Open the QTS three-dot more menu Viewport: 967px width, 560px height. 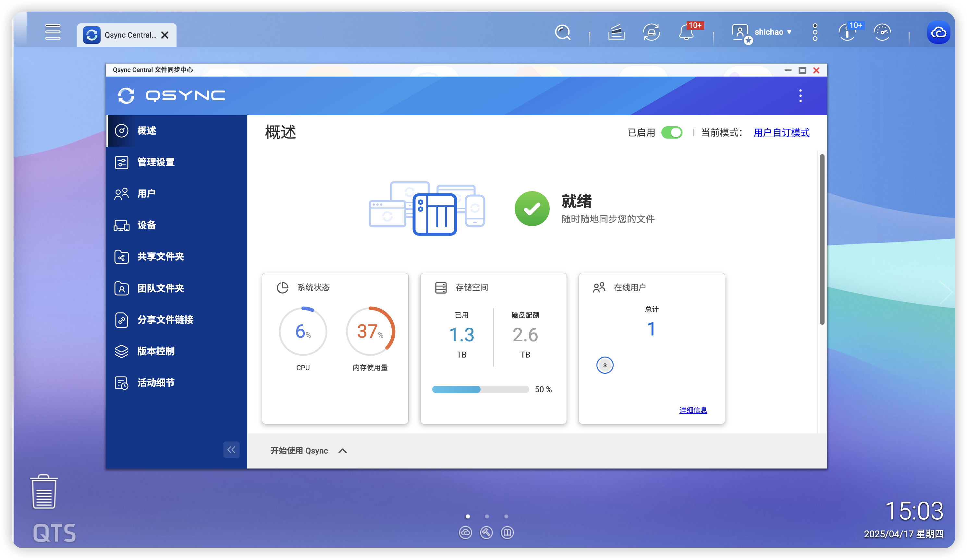click(815, 32)
